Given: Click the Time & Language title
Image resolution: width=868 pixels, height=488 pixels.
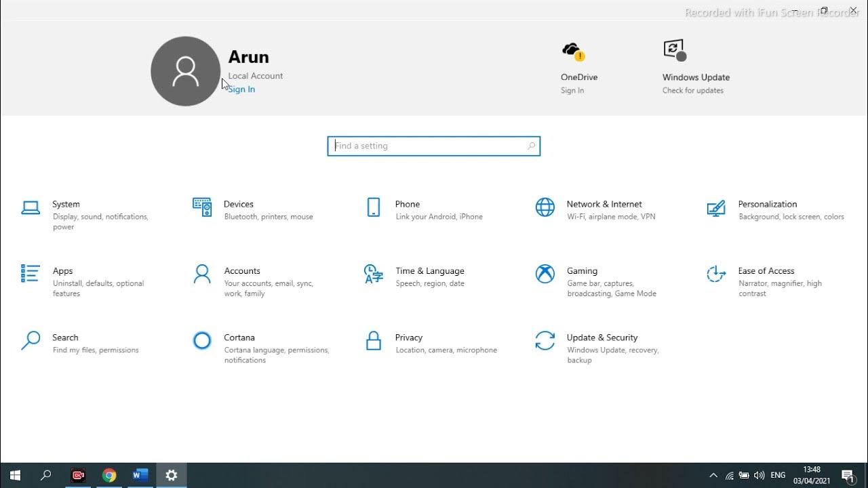Looking at the screenshot, I should click(x=430, y=270).
